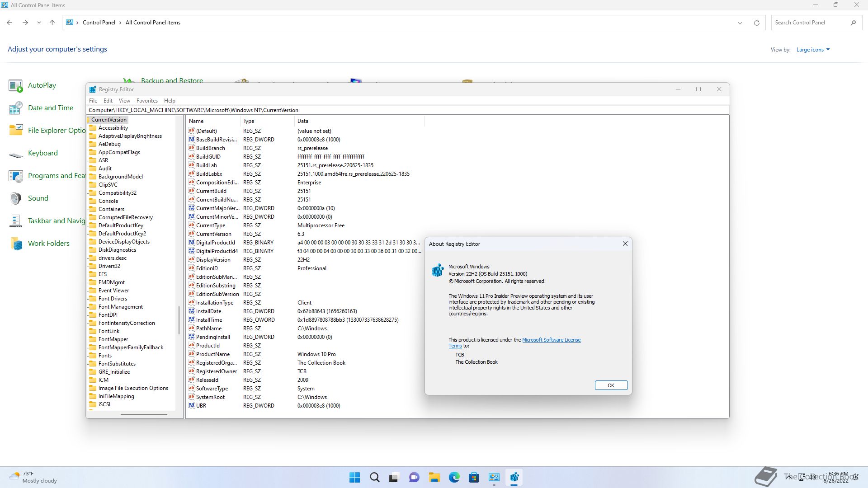
Task: Click OK in About Registry Editor
Action: [x=611, y=385]
